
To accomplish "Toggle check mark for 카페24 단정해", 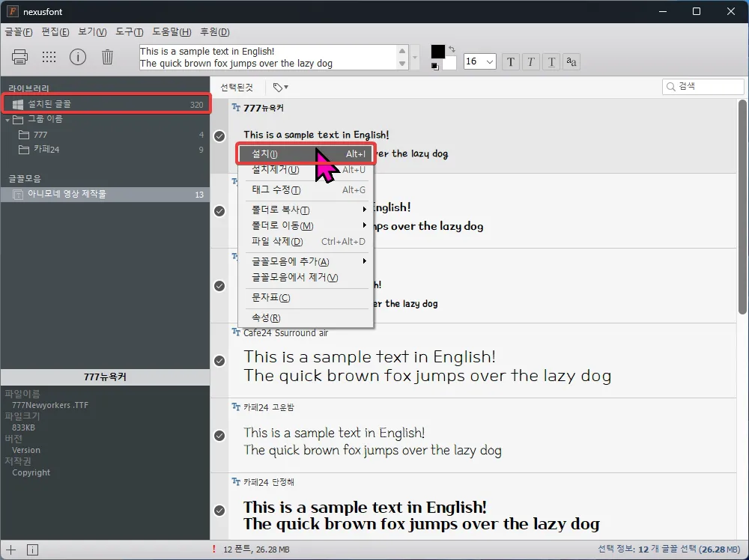I will tap(219, 511).
